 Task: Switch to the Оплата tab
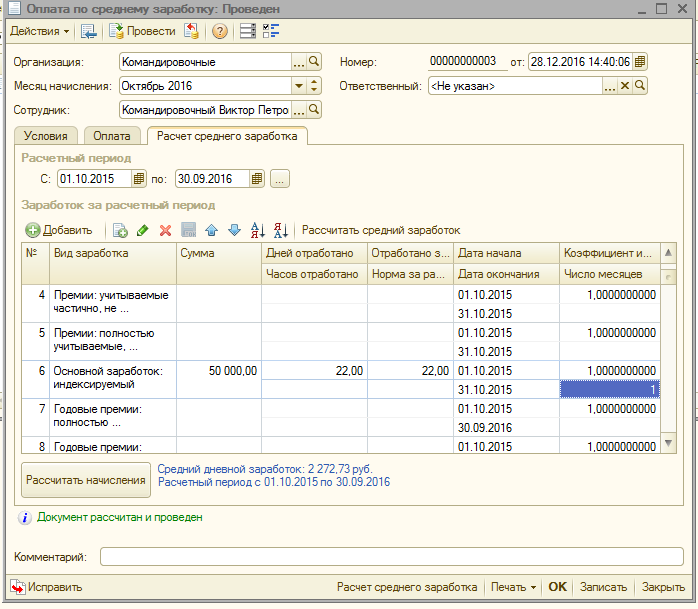click(x=112, y=135)
